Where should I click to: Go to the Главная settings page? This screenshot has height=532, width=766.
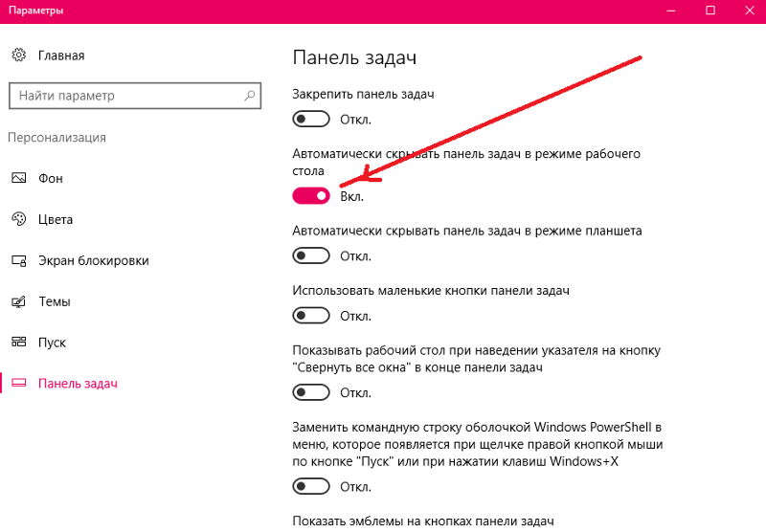coord(61,55)
